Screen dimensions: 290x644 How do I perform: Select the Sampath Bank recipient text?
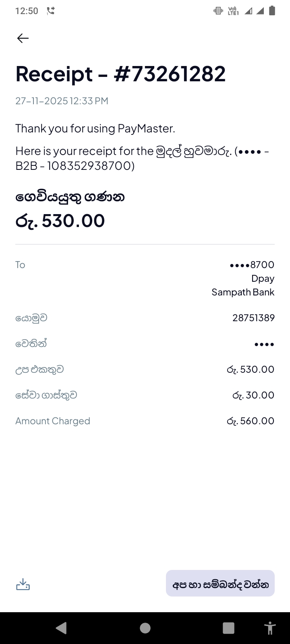point(243,292)
